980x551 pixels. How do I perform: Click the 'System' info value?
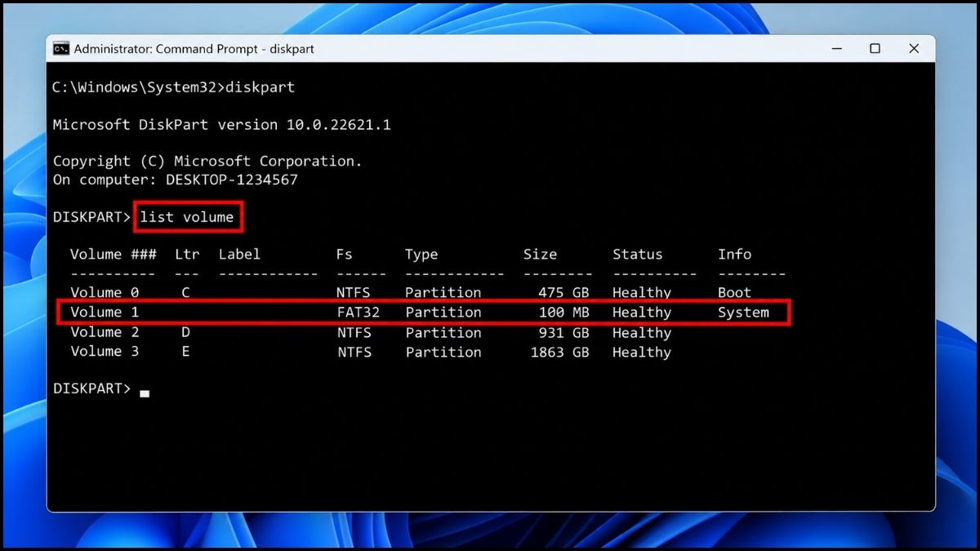pos(743,312)
